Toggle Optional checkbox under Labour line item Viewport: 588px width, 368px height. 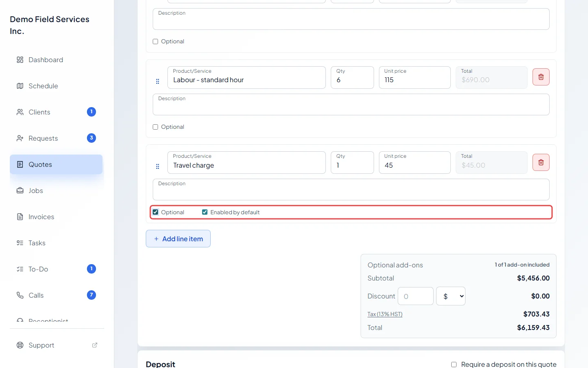coord(156,127)
